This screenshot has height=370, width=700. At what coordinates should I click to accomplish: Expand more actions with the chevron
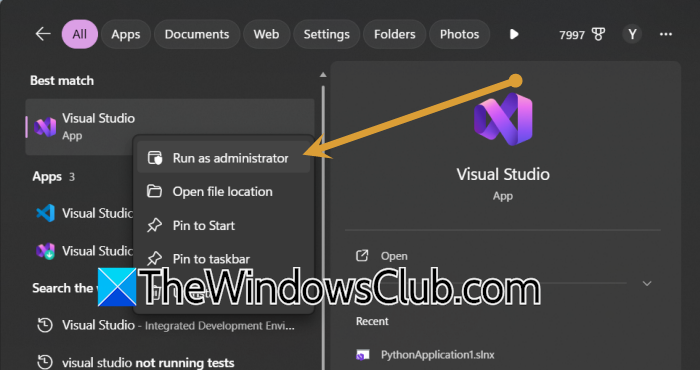[x=647, y=283]
